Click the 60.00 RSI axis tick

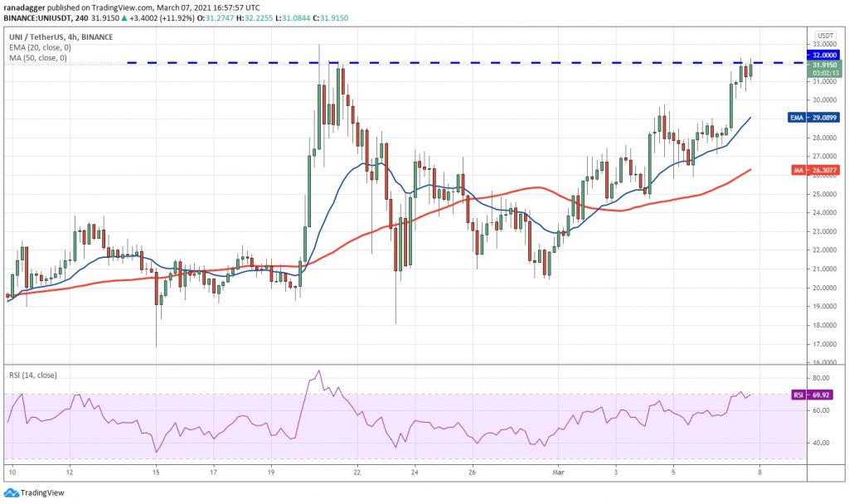point(821,410)
